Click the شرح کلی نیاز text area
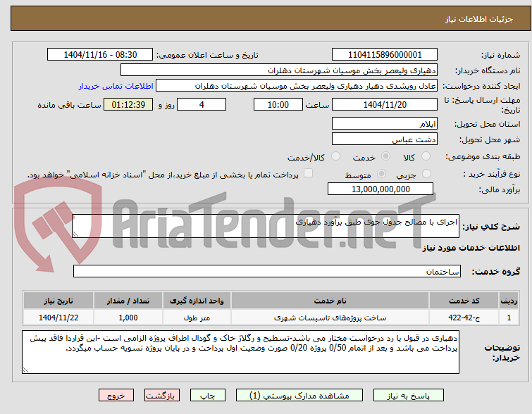The image size is (532, 414). (x=266, y=226)
